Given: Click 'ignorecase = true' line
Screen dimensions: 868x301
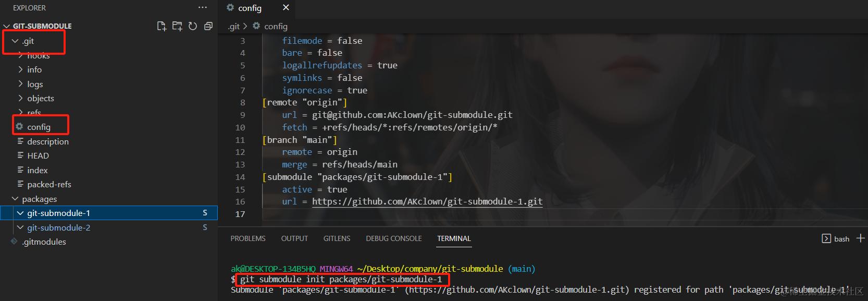Looking at the screenshot, I should tap(325, 90).
